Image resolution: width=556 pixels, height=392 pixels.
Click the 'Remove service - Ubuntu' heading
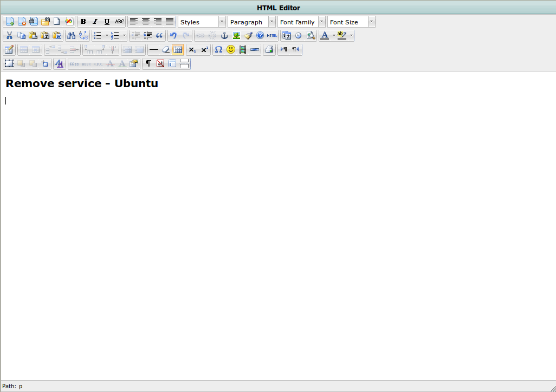point(82,83)
